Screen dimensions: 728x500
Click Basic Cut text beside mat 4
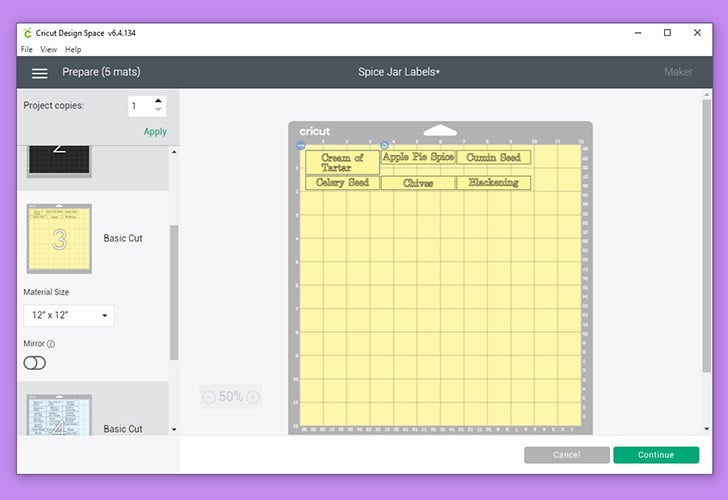click(x=123, y=429)
